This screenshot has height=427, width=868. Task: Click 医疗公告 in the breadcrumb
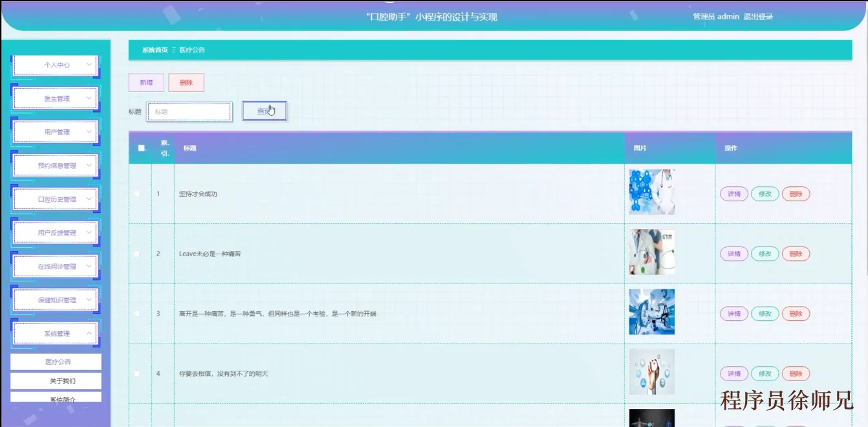192,50
